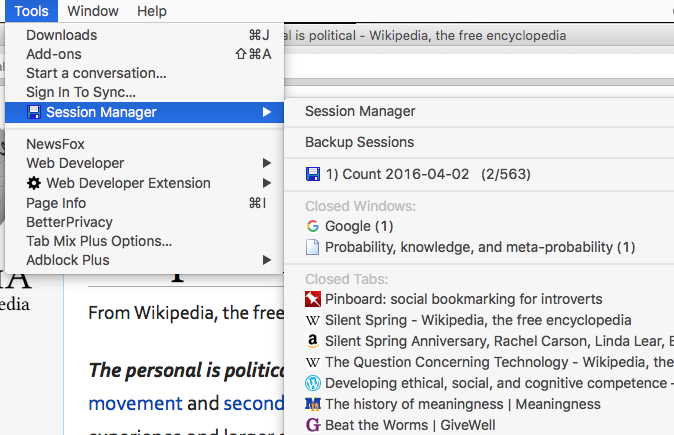Reopen Probability, knowledge, and meta-probability window
Viewport: 674px width, 435px height.
479,247
